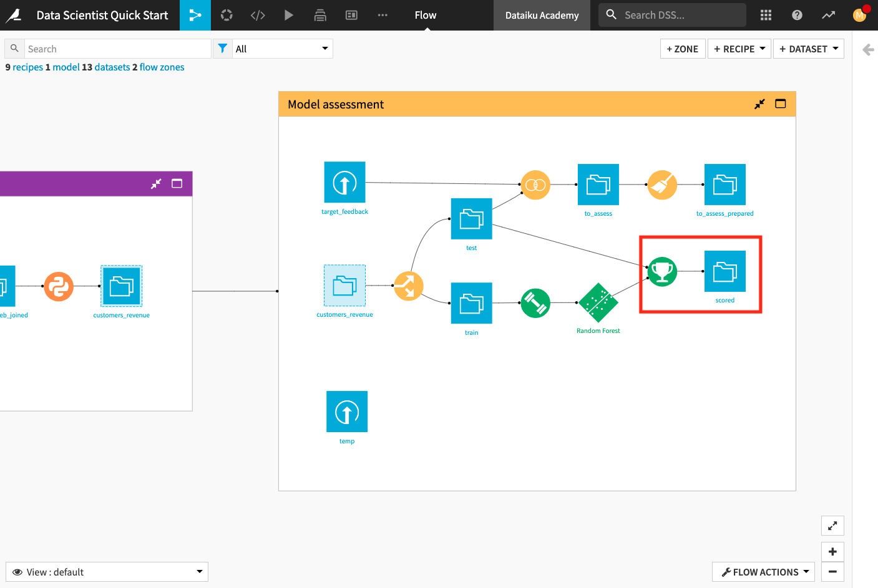This screenshot has width=878, height=588.
Task: Click the flow Search input field
Action: pyautogui.click(x=117, y=49)
